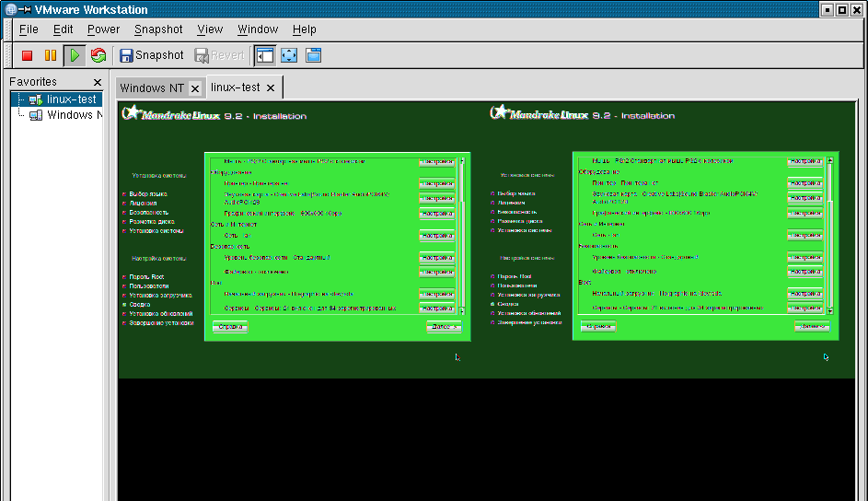Close the Favorites panel with its X

[98, 82]
